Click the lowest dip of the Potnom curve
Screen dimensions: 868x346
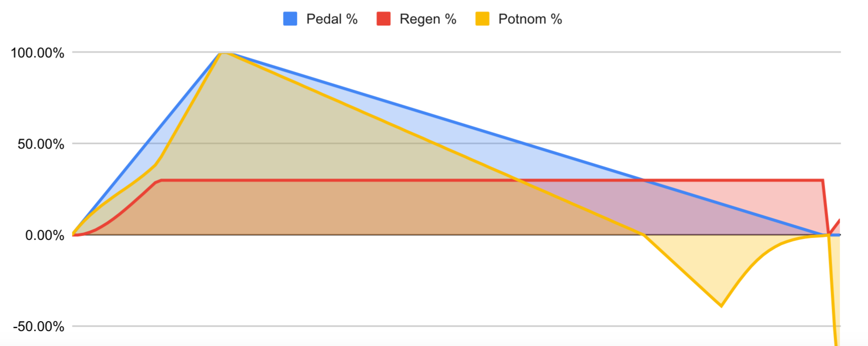coord(721,306)
